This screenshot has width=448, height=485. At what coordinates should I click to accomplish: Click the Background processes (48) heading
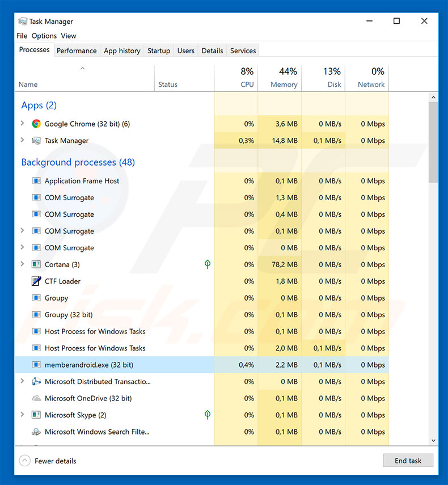click(78, 162)
